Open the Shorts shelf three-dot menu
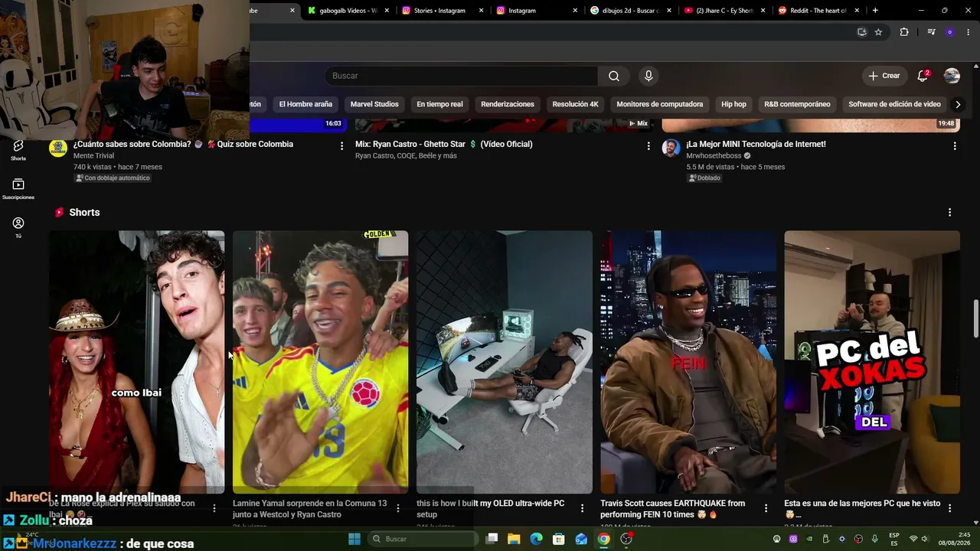The height and width of the screenshot is (551, 980). click(x=949, y=212)
